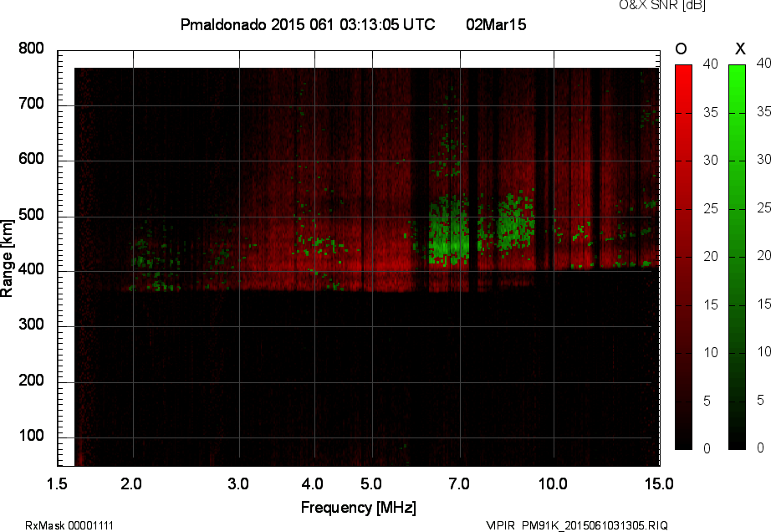Click the 0 value on O colorbar scale
Screen dimensions: 771x532
(x=707, y=448)
